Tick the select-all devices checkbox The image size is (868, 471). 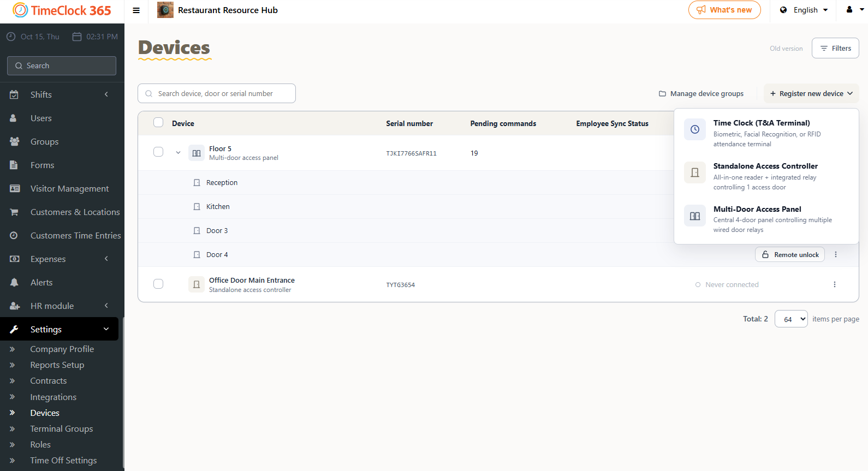[158, 123]
